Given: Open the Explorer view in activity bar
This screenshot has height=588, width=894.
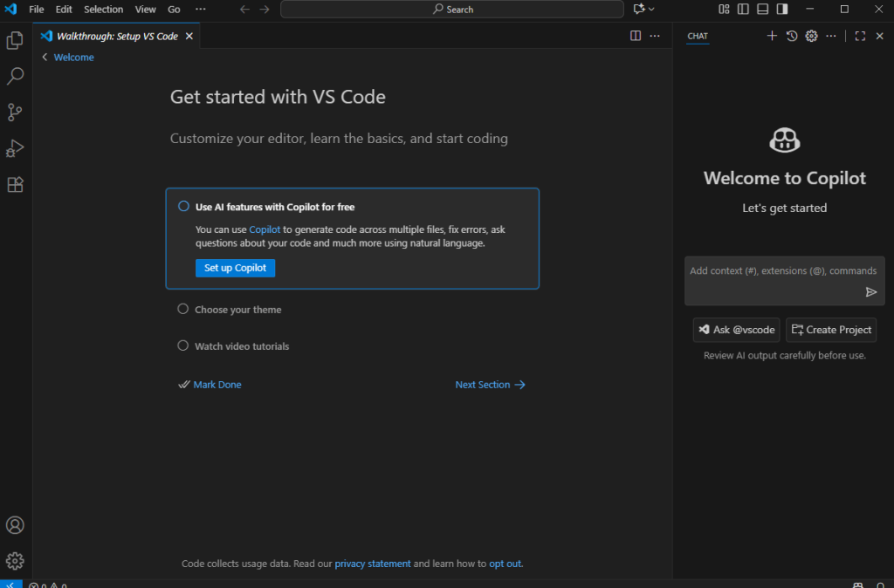Looking at the screenshot, I should click(15, 40).
